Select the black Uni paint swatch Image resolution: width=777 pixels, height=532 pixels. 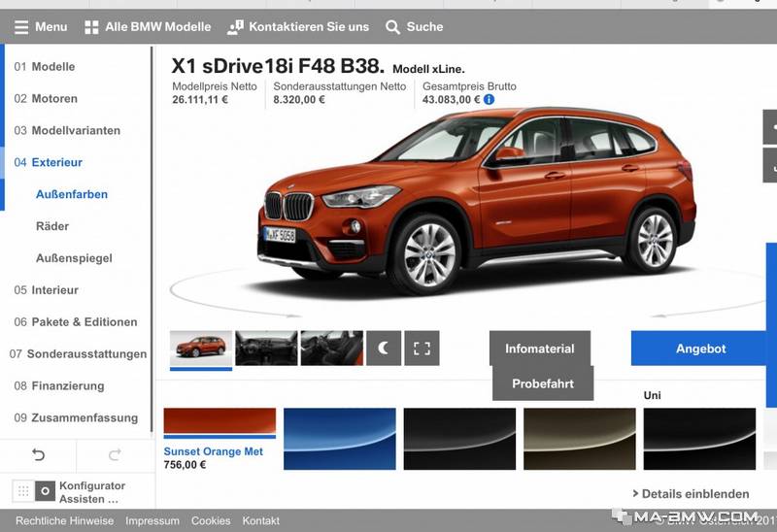point(699,439)
